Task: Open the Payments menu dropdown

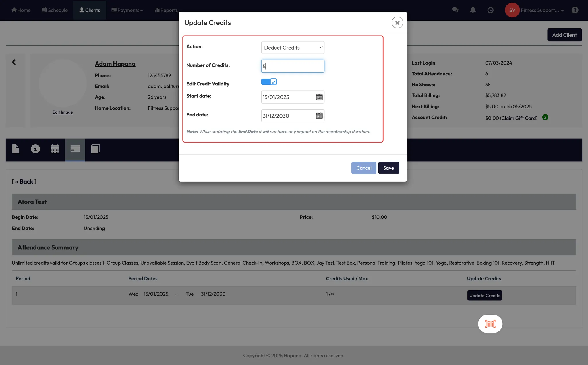Action: [127, 10]
